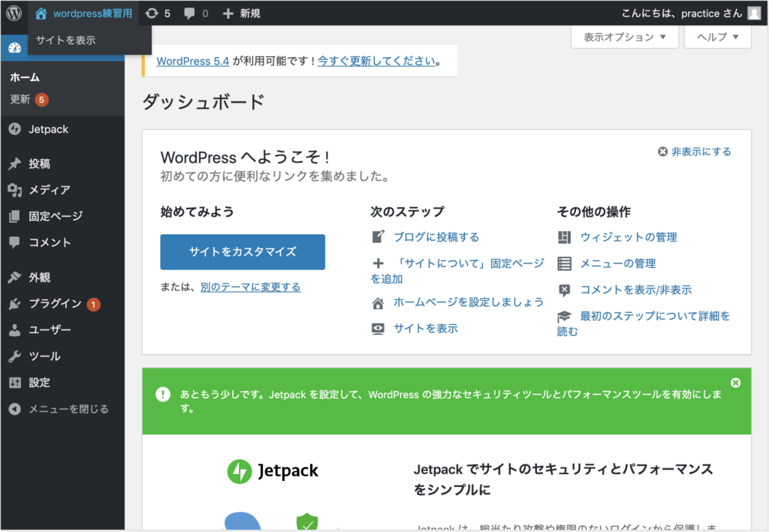Open the メディア (Media) sidebar item
Image resolution: width=769 pixels, height=532 pixels.
(49, 190)
